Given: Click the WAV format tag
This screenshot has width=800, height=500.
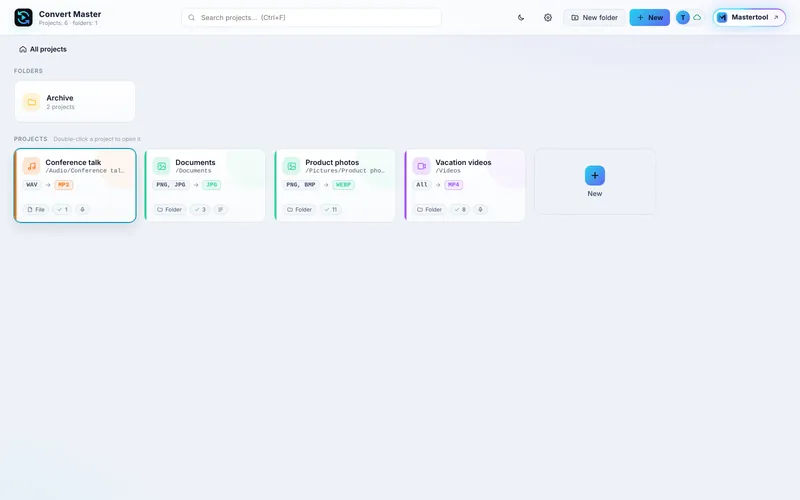Looking at the screenshot, I should pos(32,185).
